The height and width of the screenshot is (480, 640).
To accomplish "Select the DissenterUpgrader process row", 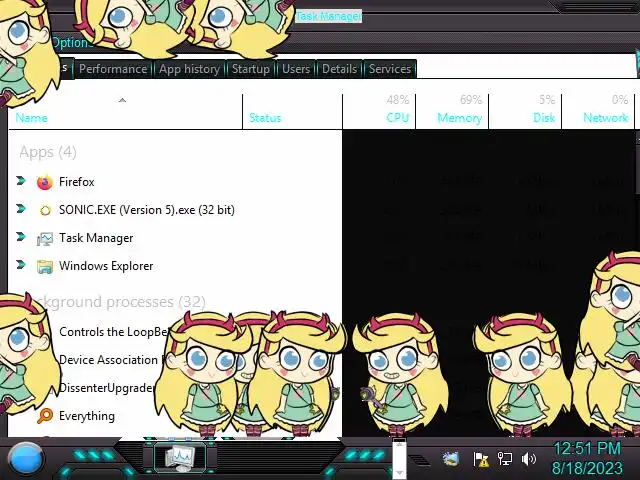I will coord(106,388).
